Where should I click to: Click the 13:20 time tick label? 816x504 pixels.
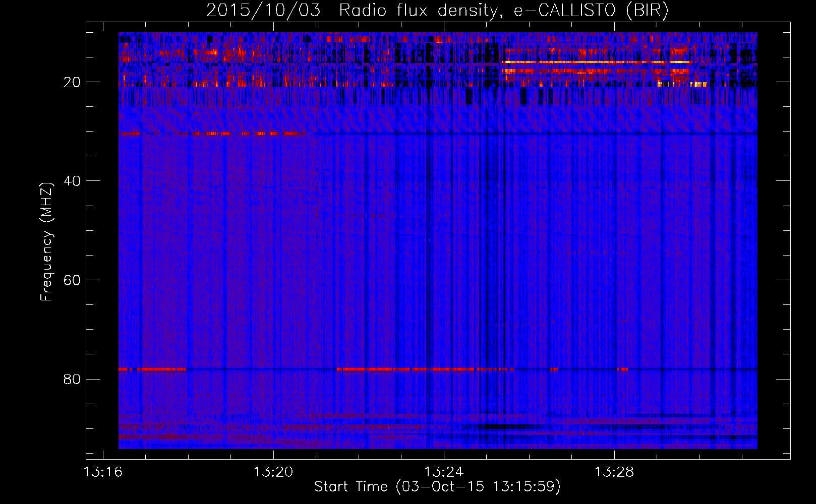[273, 472]
